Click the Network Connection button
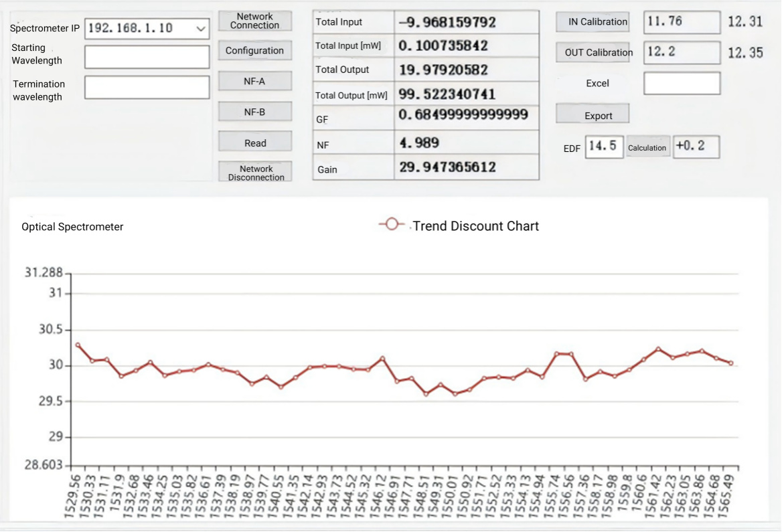The image size is (782, 532). (254, 21)
